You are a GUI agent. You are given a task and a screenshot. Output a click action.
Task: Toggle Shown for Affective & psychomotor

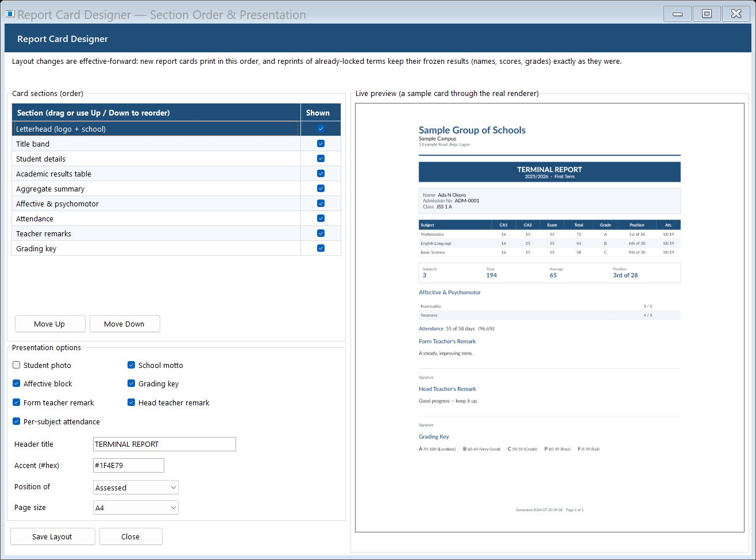(x=321, y=204)
